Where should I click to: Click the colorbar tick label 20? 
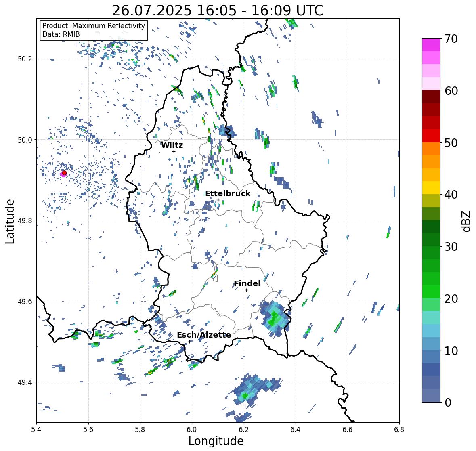[451, 299]
